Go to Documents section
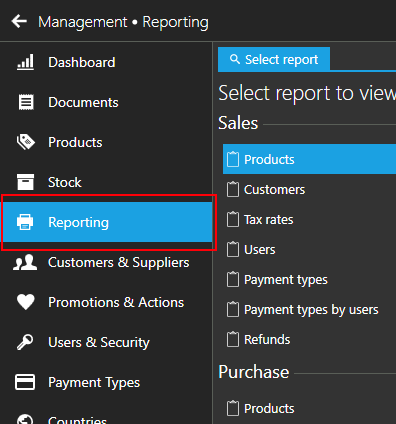The image size is (396, 424). [x=107, y=102]
